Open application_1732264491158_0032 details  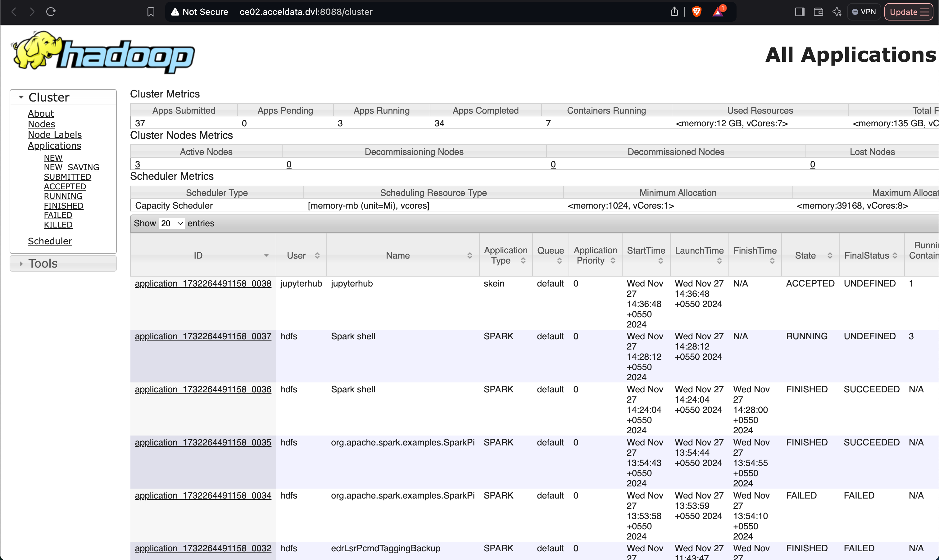203,549
